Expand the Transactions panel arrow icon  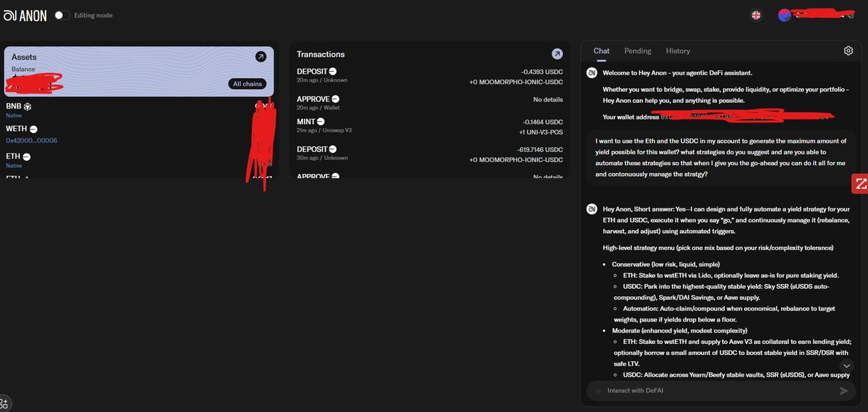tap(557, 54)
